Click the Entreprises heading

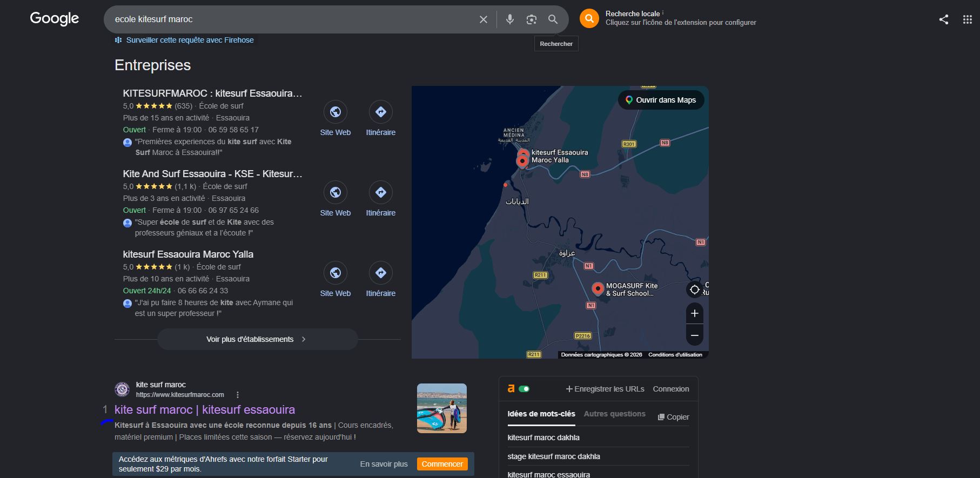pyautogui.click(x=153, y=65)
